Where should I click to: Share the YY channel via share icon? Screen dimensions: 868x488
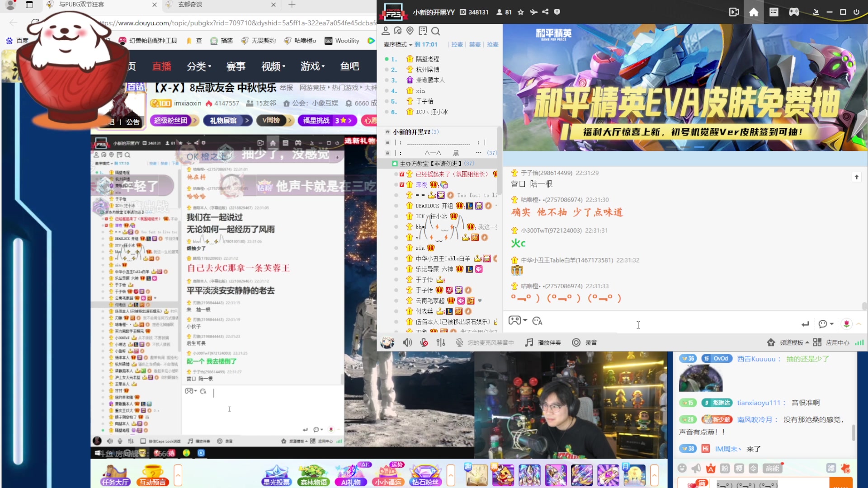[545, 12]
